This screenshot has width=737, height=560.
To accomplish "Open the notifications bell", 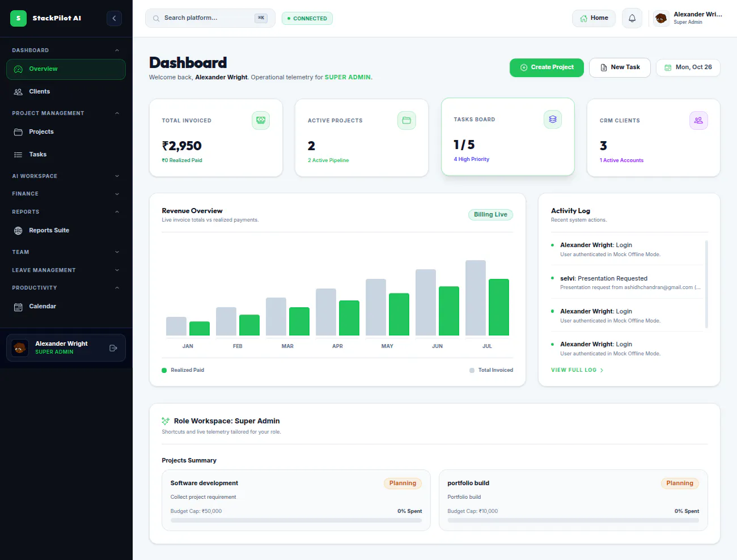I will (632, 18).
